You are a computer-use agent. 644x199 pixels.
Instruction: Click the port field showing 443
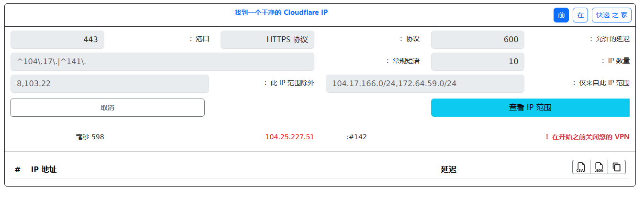[57, 40]
